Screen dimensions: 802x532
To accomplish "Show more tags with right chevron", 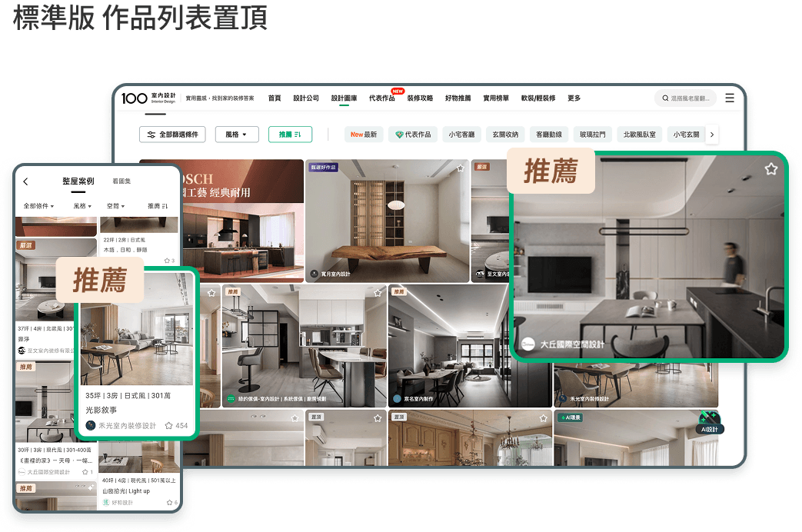I will click(712, 135).
